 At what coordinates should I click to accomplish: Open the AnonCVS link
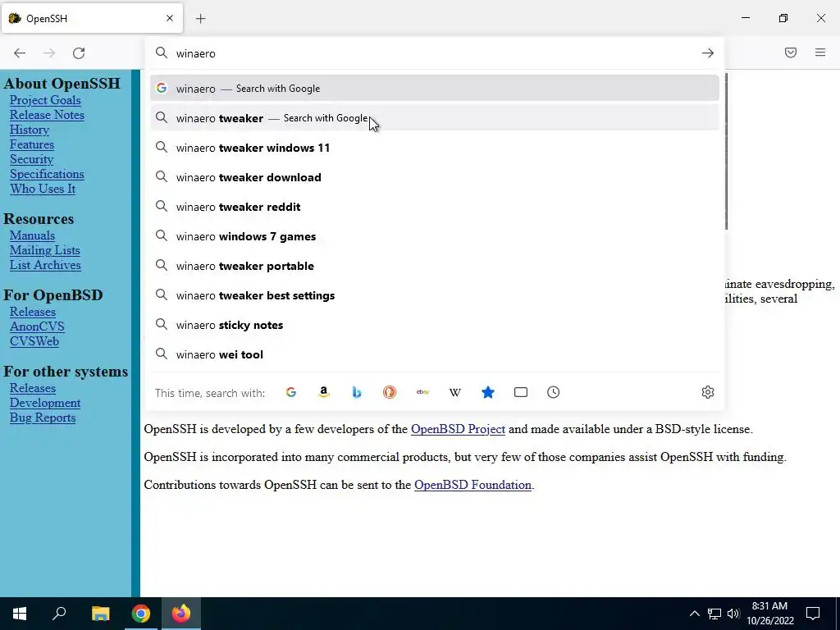(x=37, y=326)
